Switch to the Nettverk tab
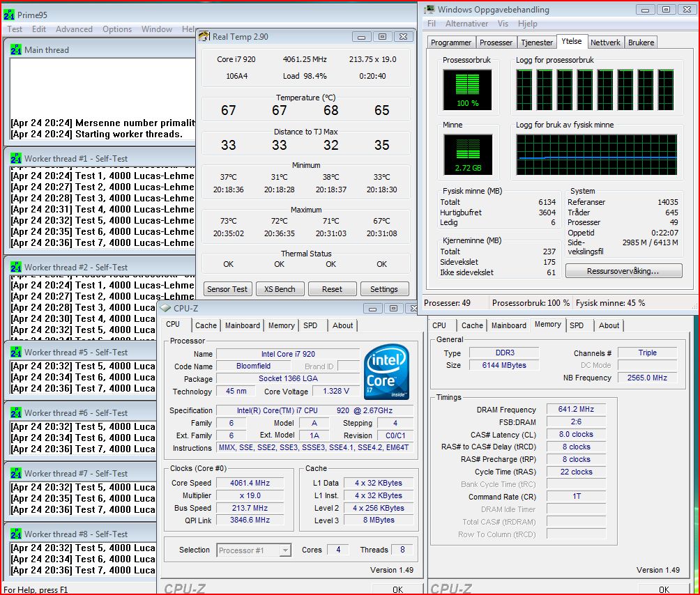The width and height of the screenshot is (700, 595). (605, 42)
